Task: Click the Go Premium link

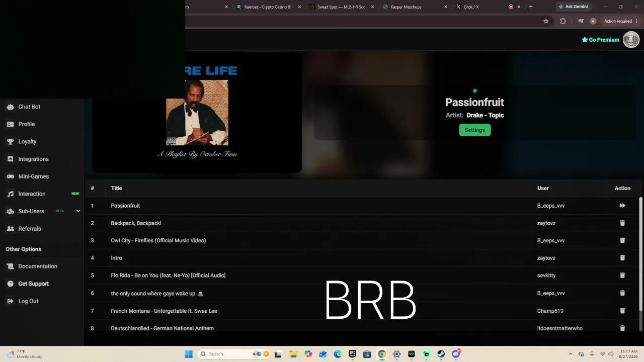Action: 600,40
